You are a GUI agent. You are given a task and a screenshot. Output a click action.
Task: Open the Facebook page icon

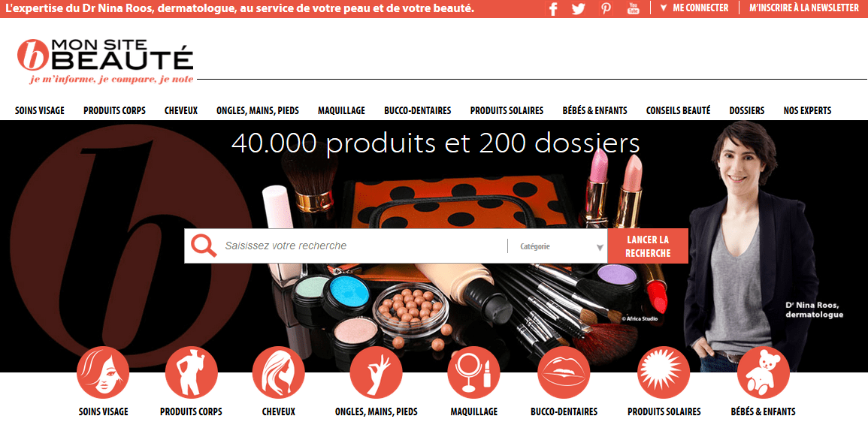click(553, 8)
